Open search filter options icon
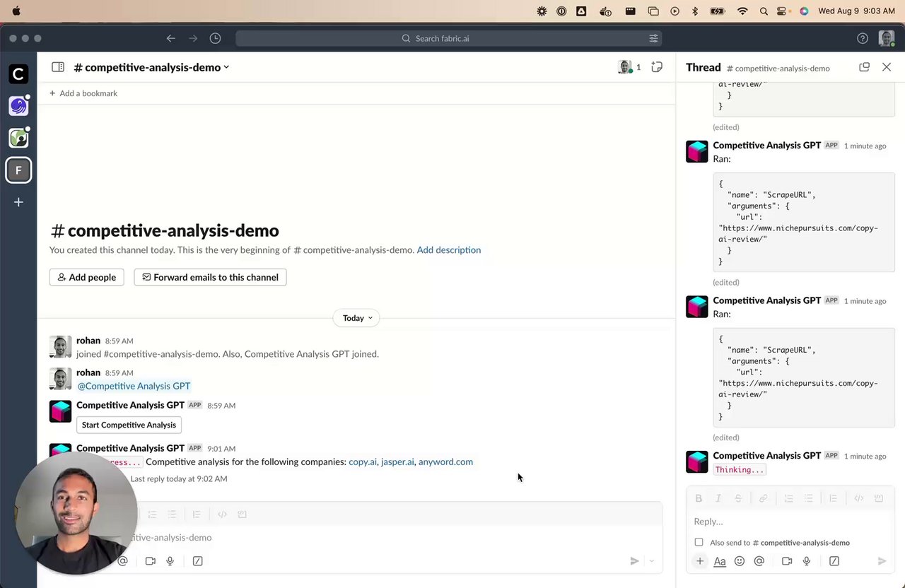Viewport: 905px width, 588px height. tap(653, 38)
